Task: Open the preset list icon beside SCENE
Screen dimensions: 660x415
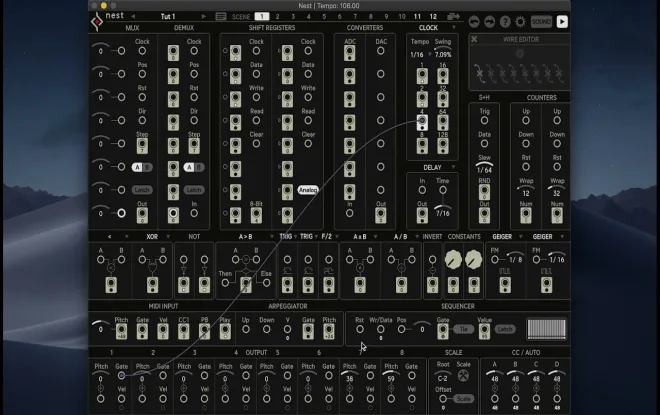Action: click(221, 16)
